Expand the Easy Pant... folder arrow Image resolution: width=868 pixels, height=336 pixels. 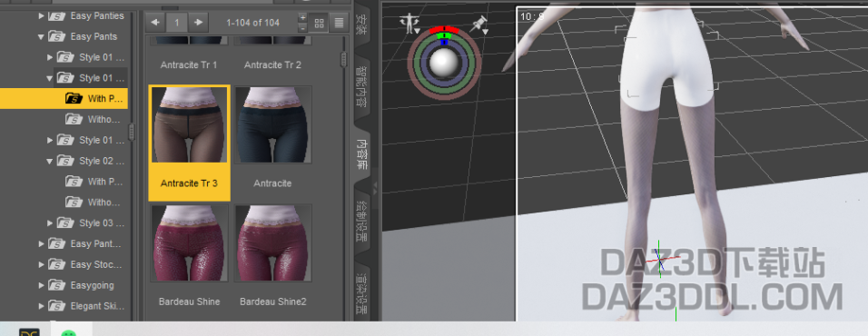tap(41, 243)
